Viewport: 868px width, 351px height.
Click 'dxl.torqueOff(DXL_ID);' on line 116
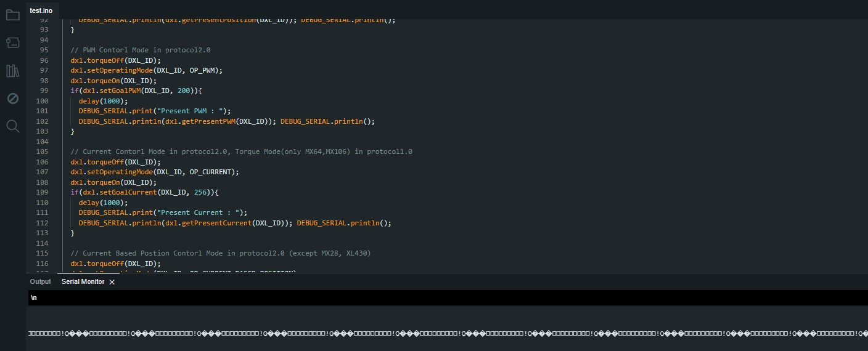point(115,264)
